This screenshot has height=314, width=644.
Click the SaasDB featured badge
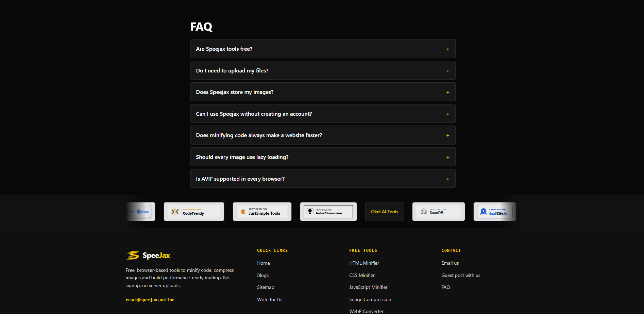[439, 212]
